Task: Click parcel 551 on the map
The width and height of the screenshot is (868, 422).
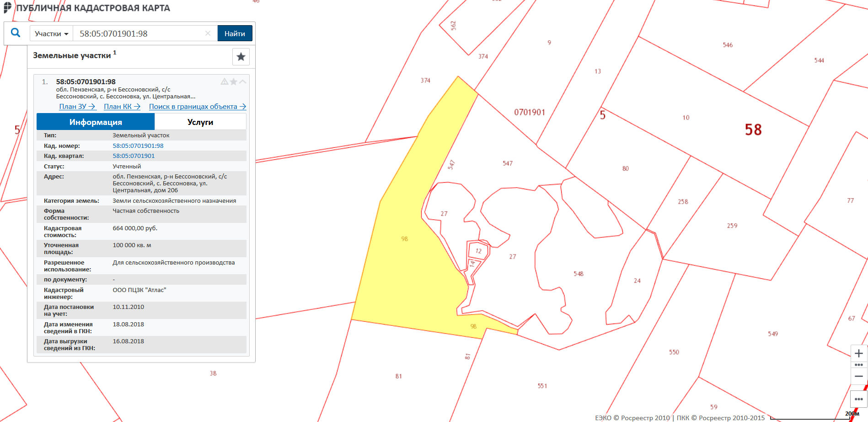Action: pyautogui.click(x=542, y=386)
